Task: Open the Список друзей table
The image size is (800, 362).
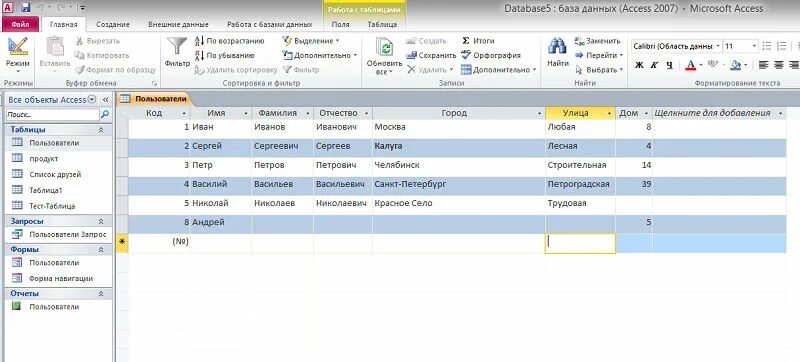Action: pyautogui.click(x=55, y=174)
